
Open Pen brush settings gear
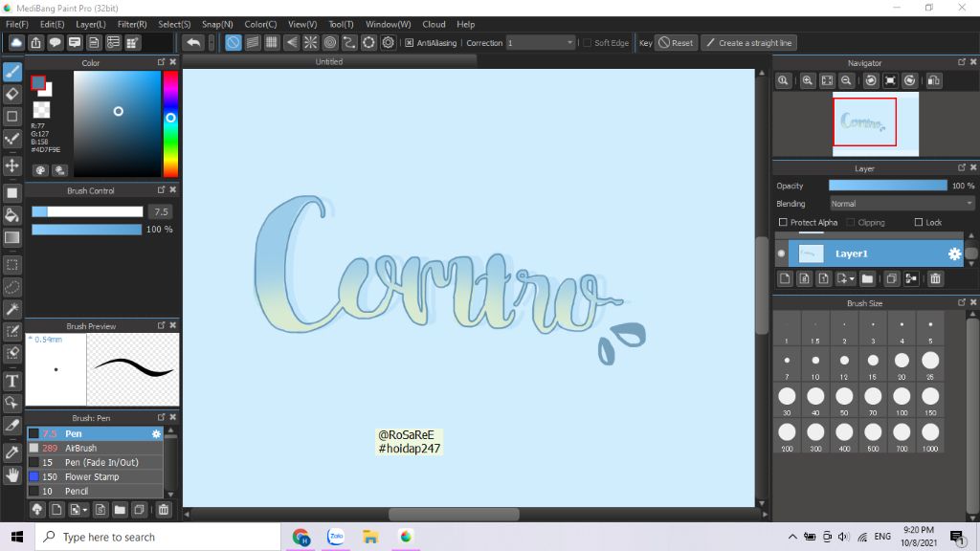point(156,433)
